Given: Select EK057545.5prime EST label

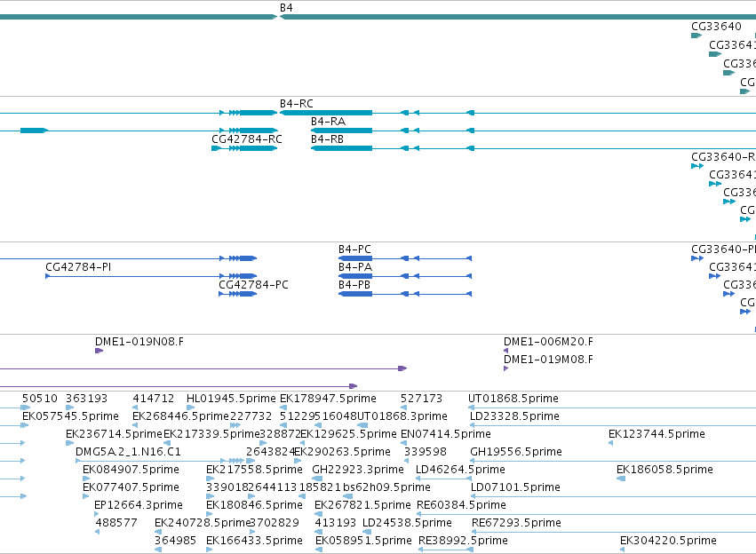Looking at the screenshot, I should (x=70, y=416).
